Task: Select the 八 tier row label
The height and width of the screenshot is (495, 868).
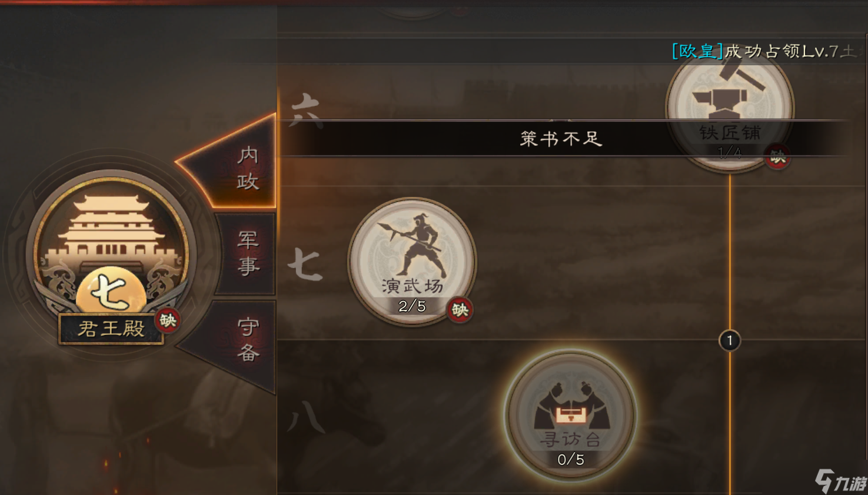Action: [x=307, y=417]
